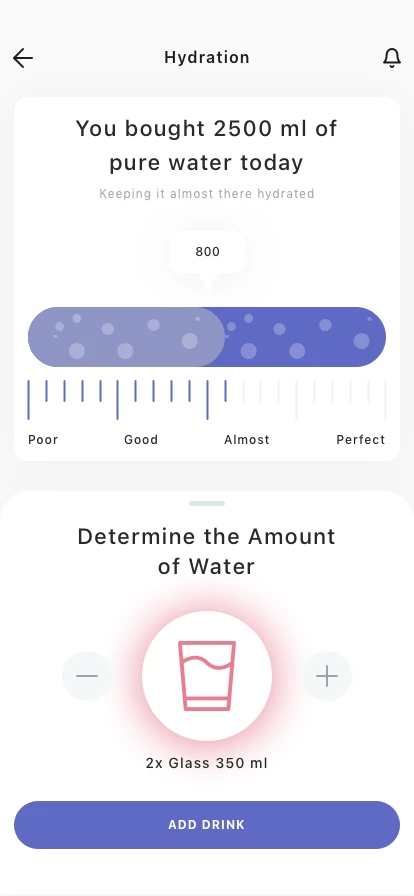Go back using the left arrow icon
Image resolution: width=414 pixels, height=896 pixels.
(x=23, y=58)
